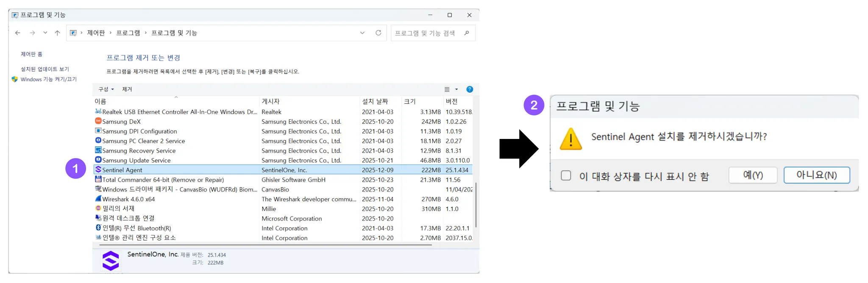The width and height of the screenshot is (868, 283).
Task: Expand the view options dropdown arrow
Action: coord(456,89)
